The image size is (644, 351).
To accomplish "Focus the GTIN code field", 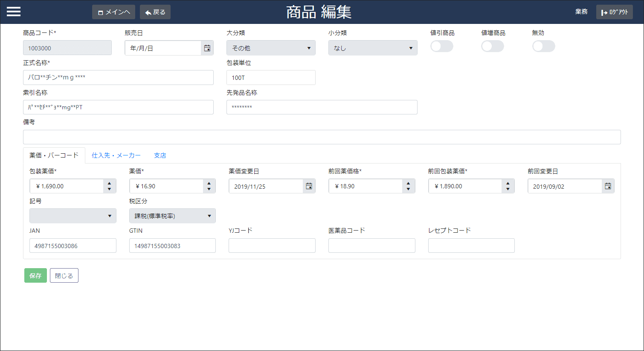I will [172, 246].
